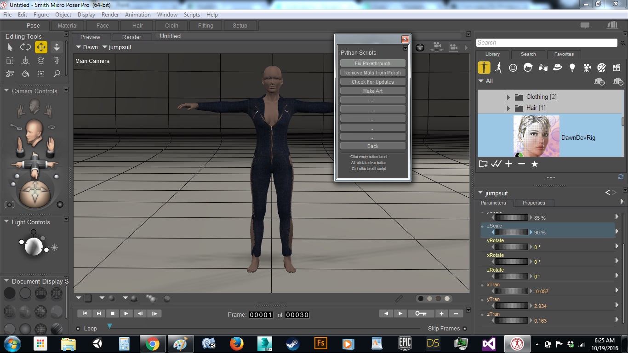Open the Cameras category in Library
This screenshot has width=628, height=364.
click(x=587, y=68)
